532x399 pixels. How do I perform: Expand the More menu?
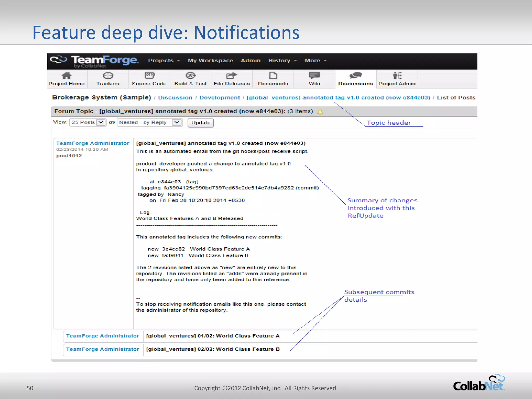tap(316, 61)
